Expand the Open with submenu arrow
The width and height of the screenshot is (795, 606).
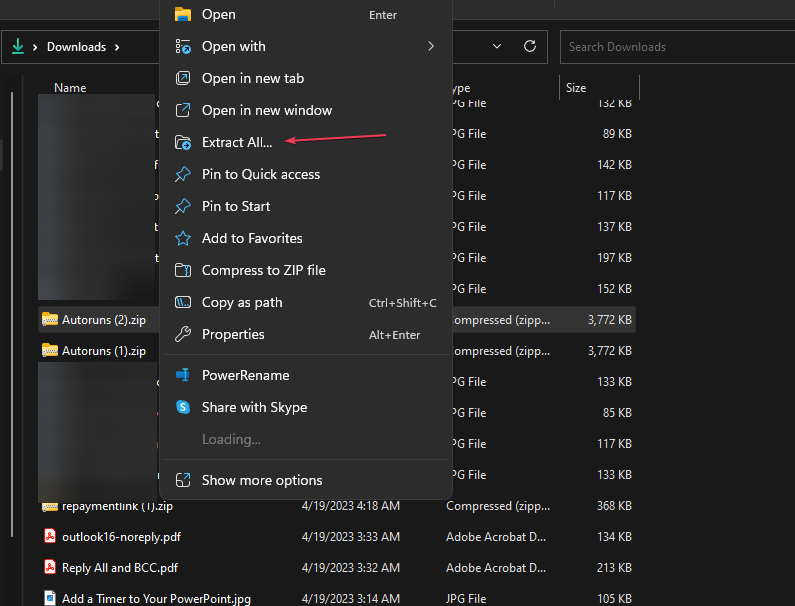pyautogui.click(x=431, y=46)
